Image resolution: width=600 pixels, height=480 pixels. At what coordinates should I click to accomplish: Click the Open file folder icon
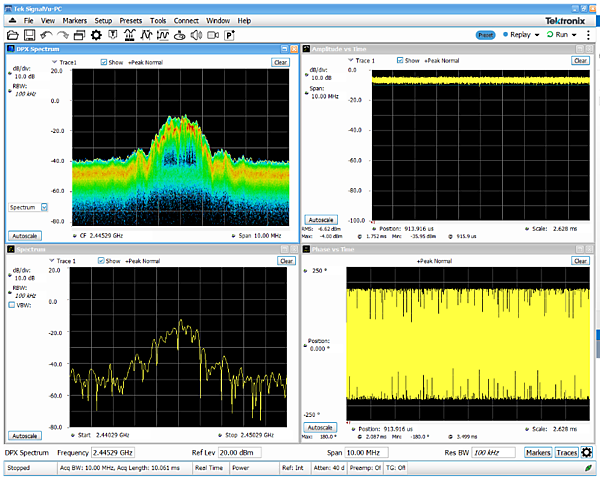(x=13, y=35)
